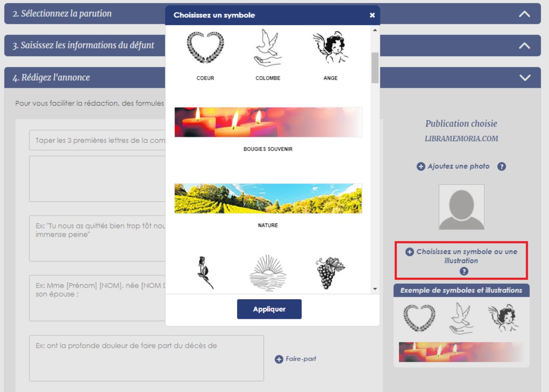
Task: Expand section 2 Sélectionnez la parution chevron
Action: point(524,14)
